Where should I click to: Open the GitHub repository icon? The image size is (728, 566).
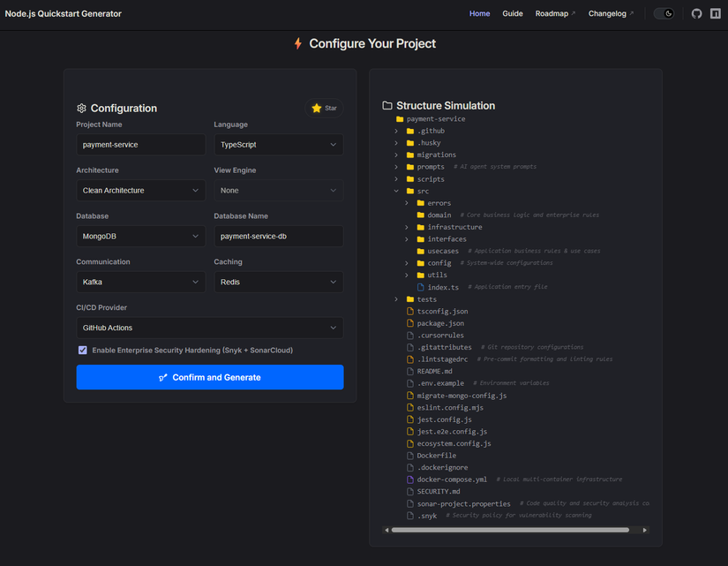click(x=696, y=14)
